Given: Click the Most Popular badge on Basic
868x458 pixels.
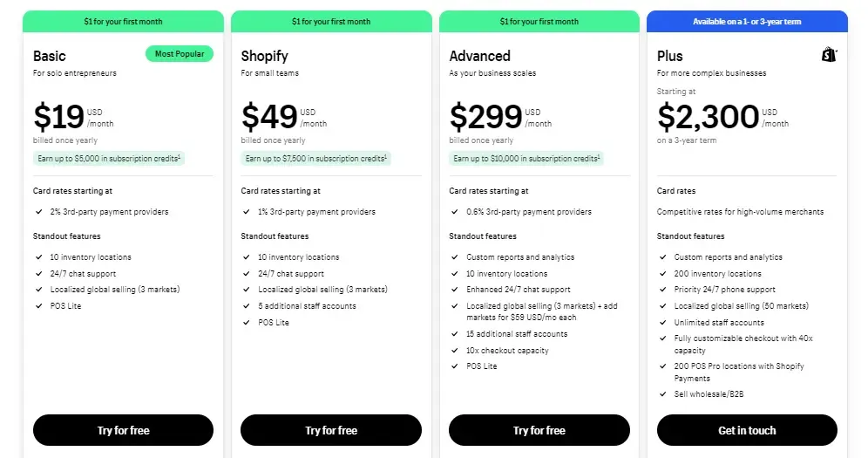Looking at the screenshot, I should (180, 54).
